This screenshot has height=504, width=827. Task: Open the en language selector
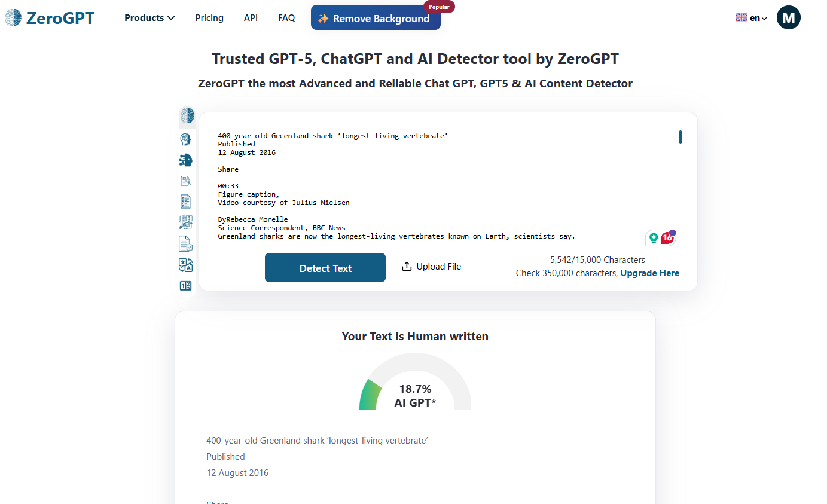tap(751, 18)
